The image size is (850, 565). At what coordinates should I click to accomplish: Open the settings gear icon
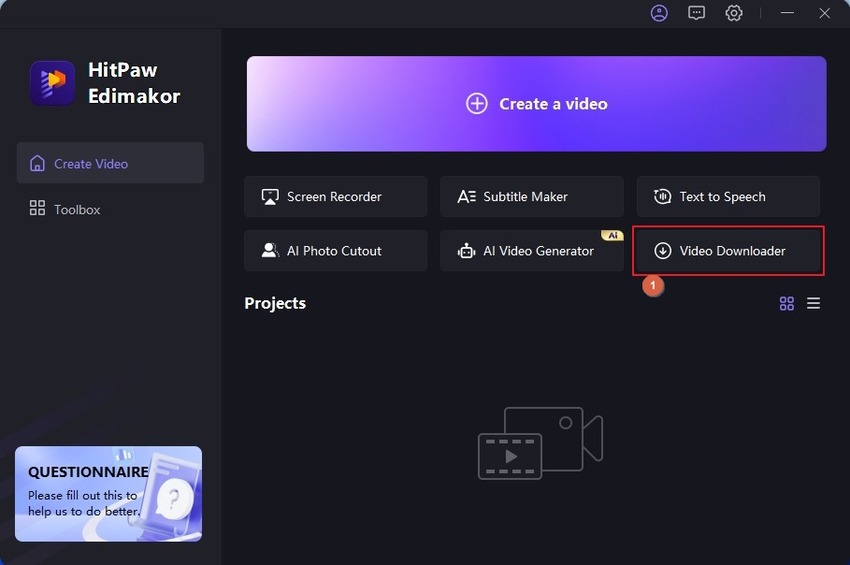click(x=733, y=13)
